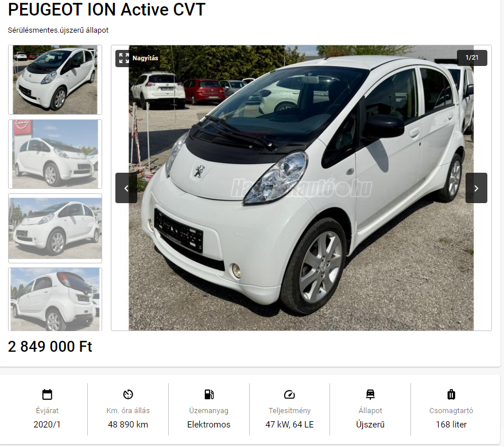Click the odometer icon above Km. óra állás
Image resolution: width=504 pixels, height=447 pixels.
click(x=128, y=394)
